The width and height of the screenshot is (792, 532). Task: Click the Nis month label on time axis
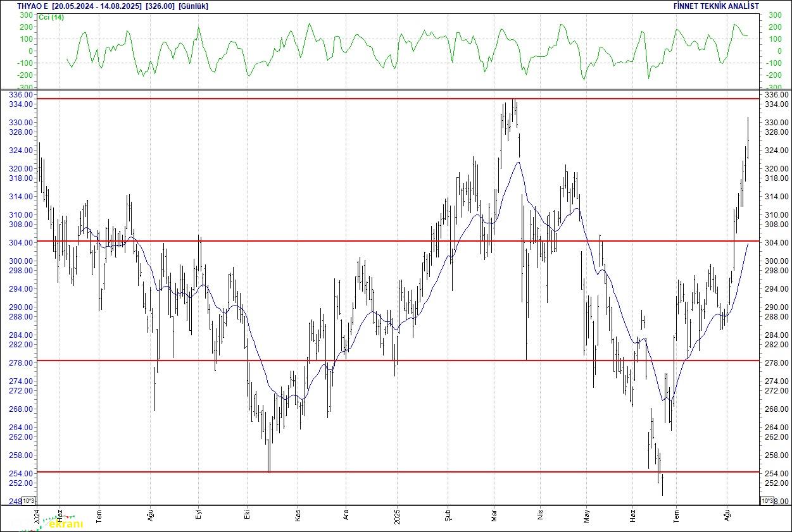540,516
